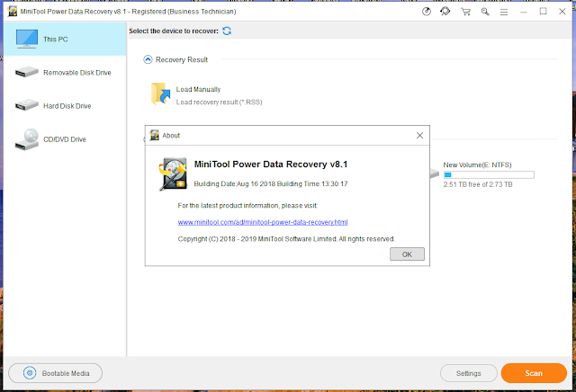576x392 pixels.
Task: Click '2.51 TB free of 2.73 TB'
Action: pos(478,184)
